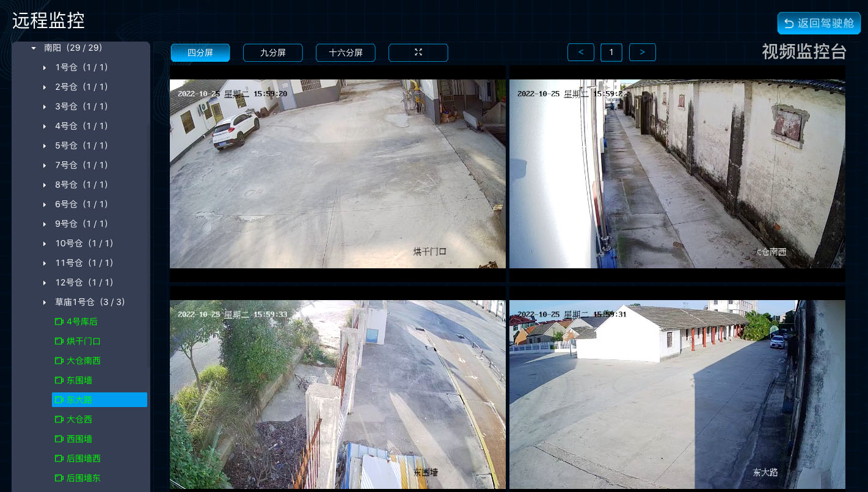
Task: Collapse the 南阳 (29 / 29) tree node
Action: click(x=34, y=48)
